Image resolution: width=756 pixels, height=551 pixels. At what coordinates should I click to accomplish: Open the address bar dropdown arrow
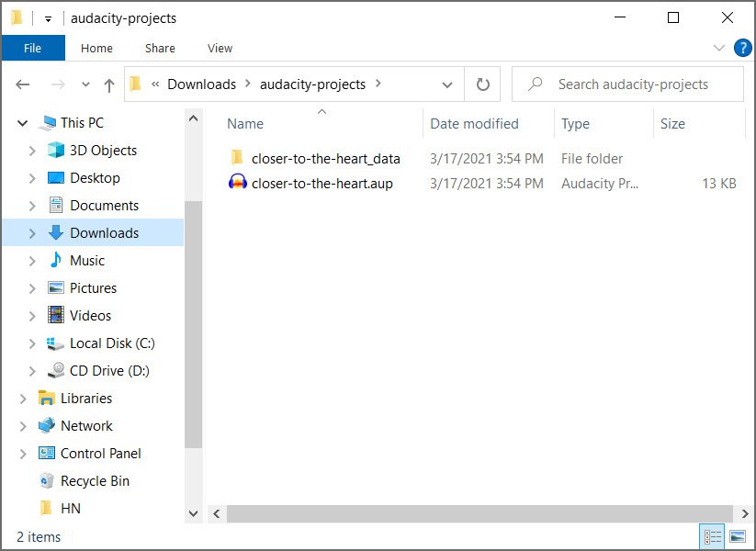tap(449, 84)
